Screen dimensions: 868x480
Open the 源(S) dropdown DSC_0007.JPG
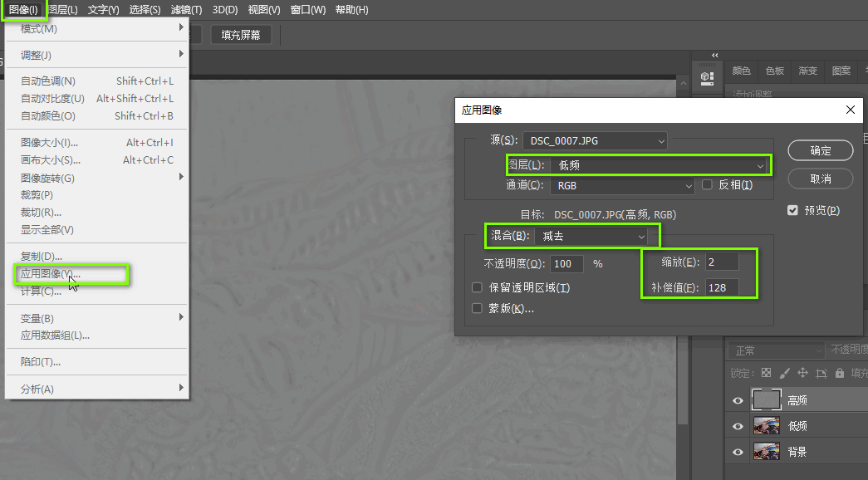pyautogui.click(x=595, y=140)
